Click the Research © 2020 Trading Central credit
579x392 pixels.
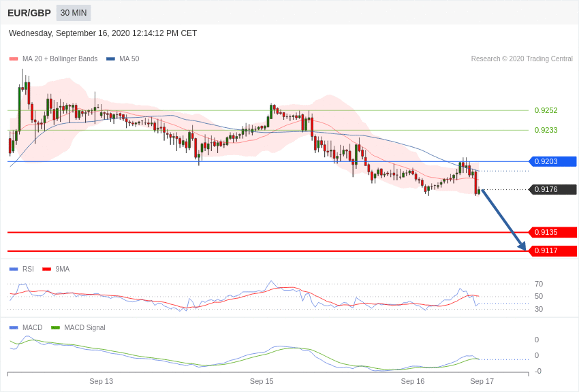522,59
